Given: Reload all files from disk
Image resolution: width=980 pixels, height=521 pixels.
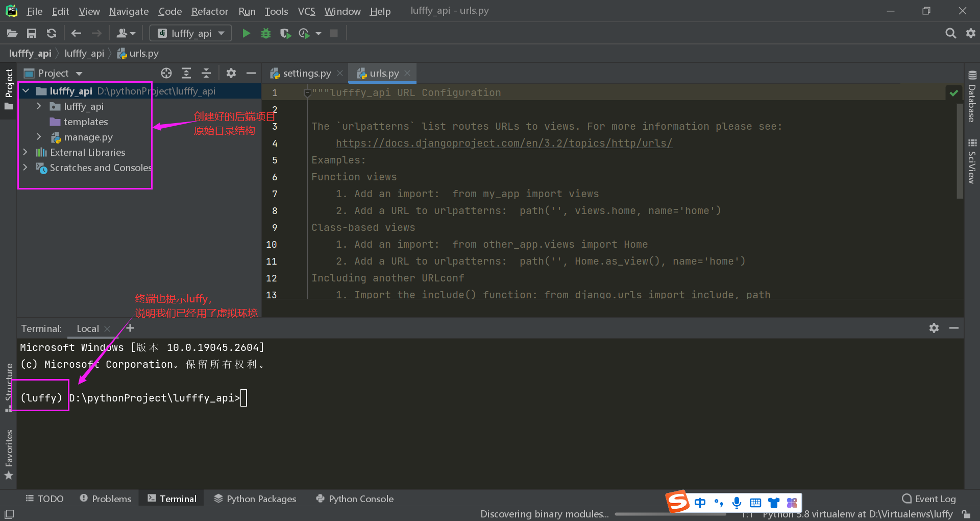Looking at the screenshot, I should [52, 33].
